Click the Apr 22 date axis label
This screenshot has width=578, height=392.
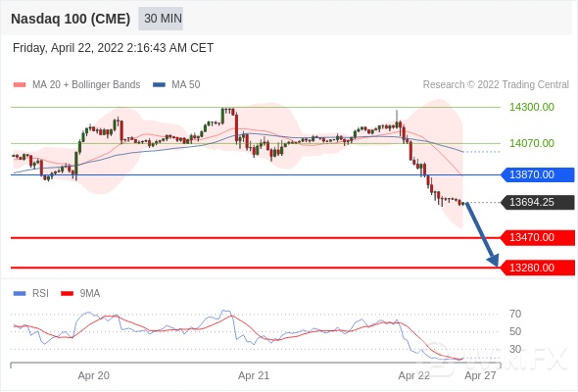tap(414, 375)
